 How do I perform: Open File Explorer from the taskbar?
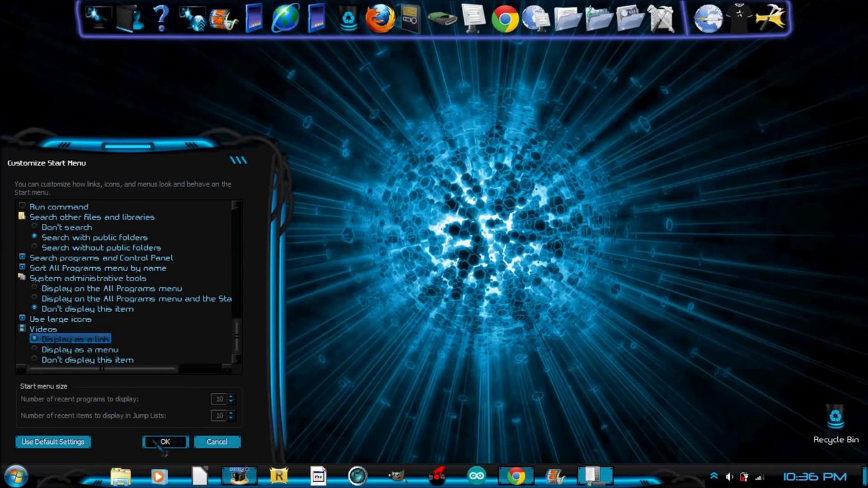coord(121,476)
